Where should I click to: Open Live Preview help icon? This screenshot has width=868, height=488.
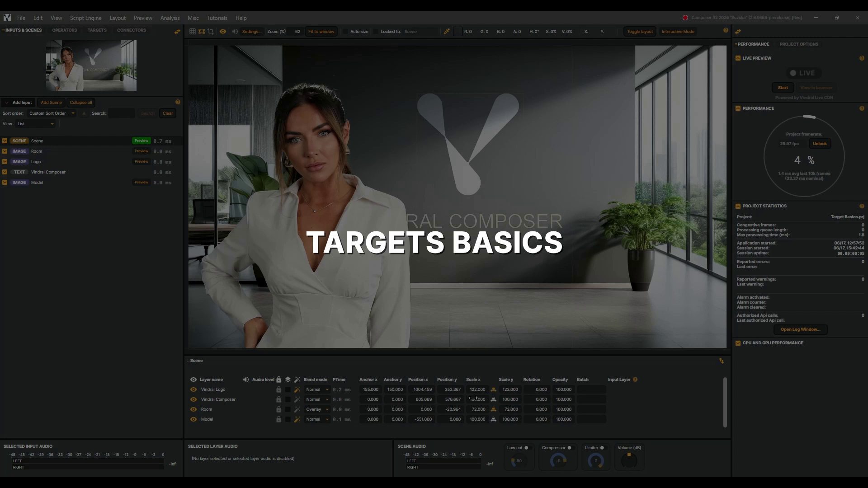tap(862, 58)
